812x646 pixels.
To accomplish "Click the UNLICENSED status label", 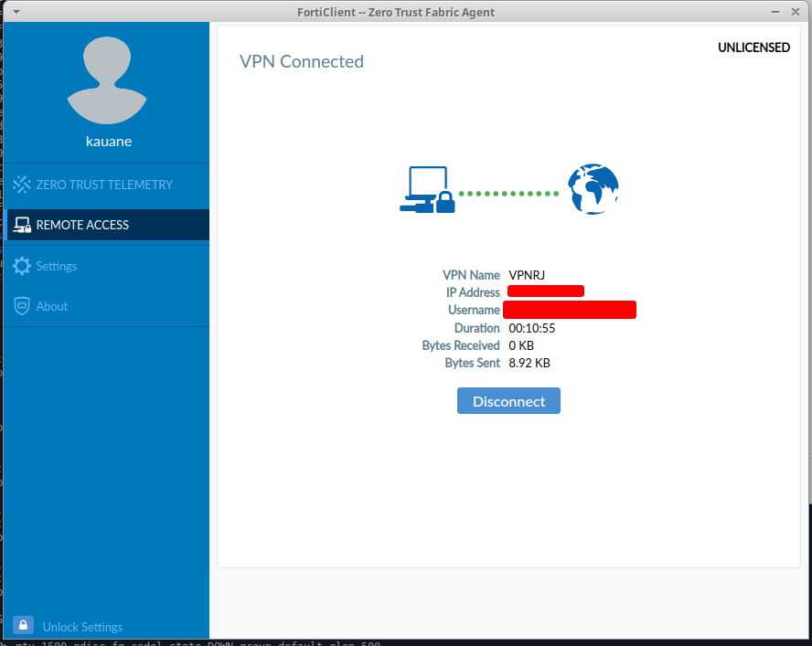I will coord(753,48).
